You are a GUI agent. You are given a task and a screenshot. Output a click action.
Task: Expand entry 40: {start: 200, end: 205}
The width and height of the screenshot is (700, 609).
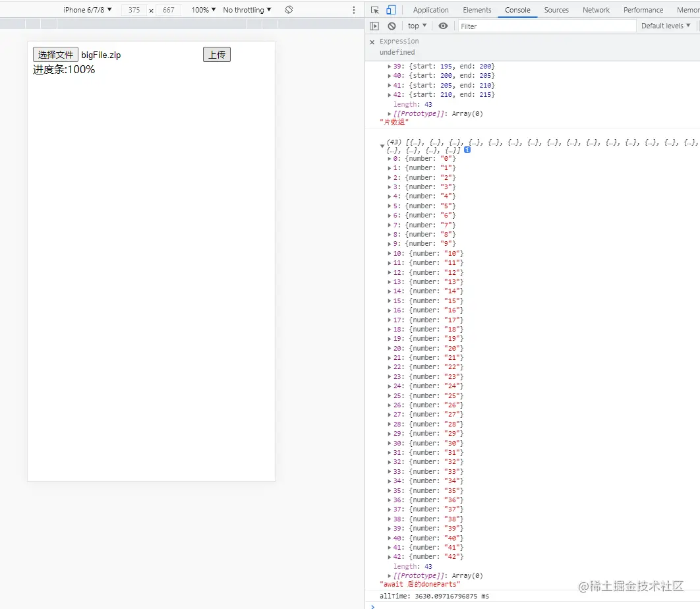pos(390,75)
